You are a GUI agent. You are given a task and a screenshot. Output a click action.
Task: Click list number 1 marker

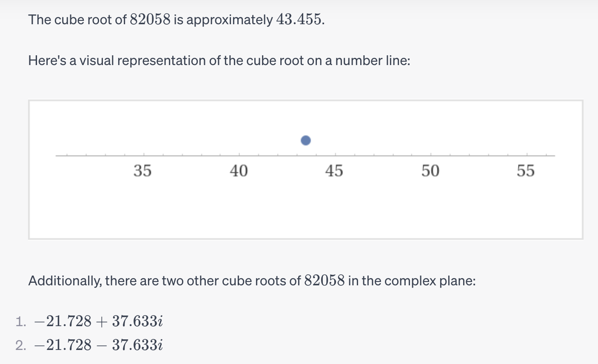coord(20,322)
